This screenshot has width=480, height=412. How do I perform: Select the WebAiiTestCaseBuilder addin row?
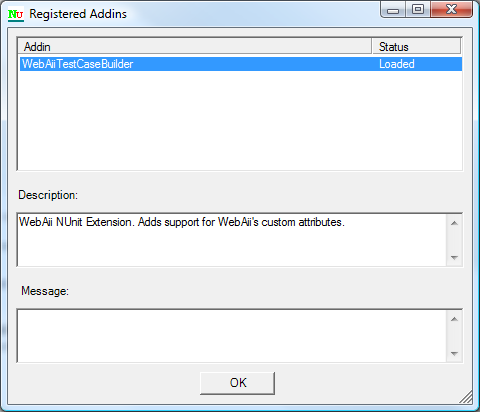pyautogui.click(x=241, y=64)
